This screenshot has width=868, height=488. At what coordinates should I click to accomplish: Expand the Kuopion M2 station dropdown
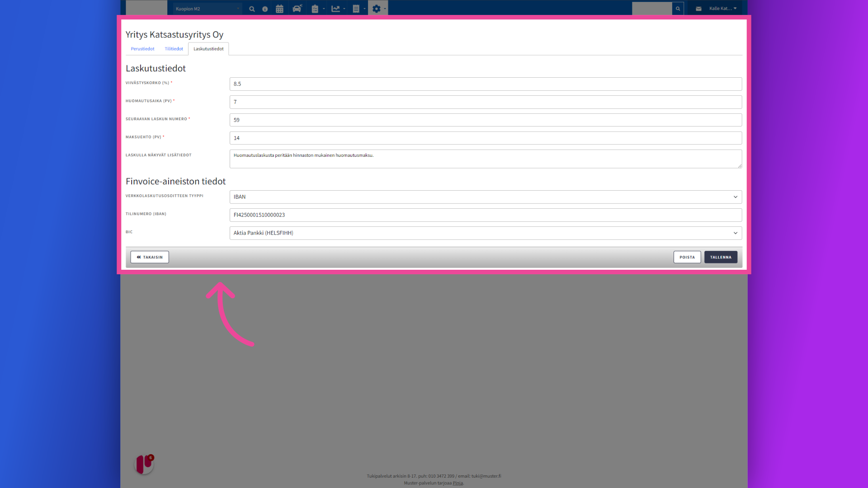tap(208, 9)
